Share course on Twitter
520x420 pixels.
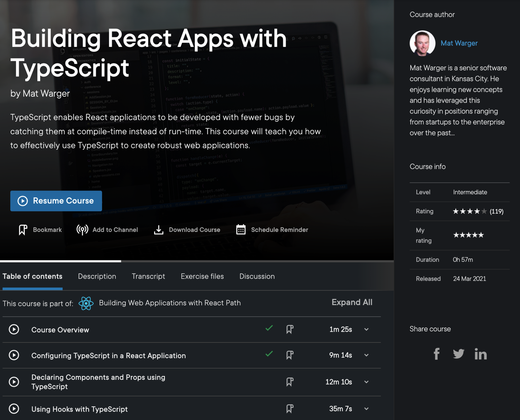pos(458,354)
